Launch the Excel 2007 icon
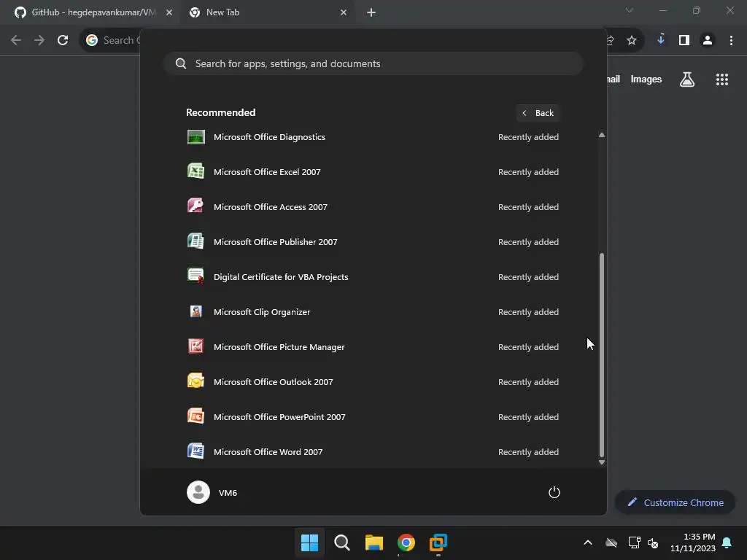 tap(196, 172)
